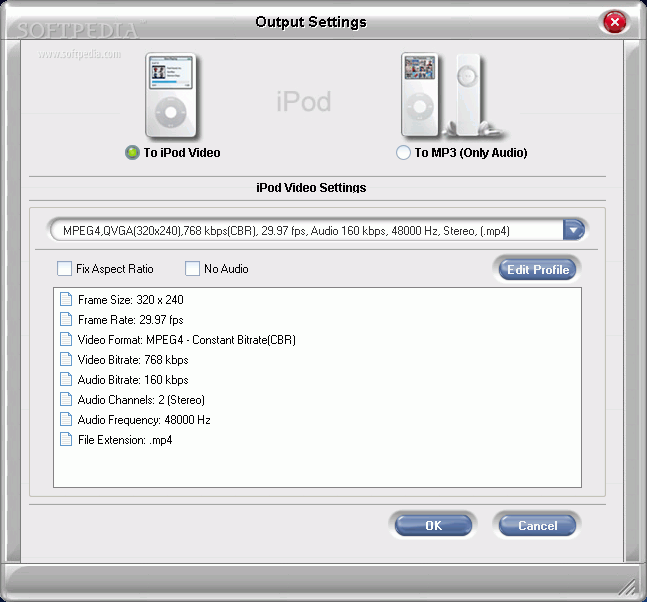The image size is (647, 602).
Task: Enable the Fix Aspect Ratio checkbox
Action: point(64,269)
